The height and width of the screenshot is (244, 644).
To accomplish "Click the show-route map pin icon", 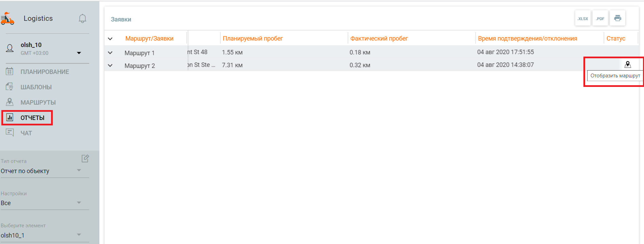I will coord(628,64).
